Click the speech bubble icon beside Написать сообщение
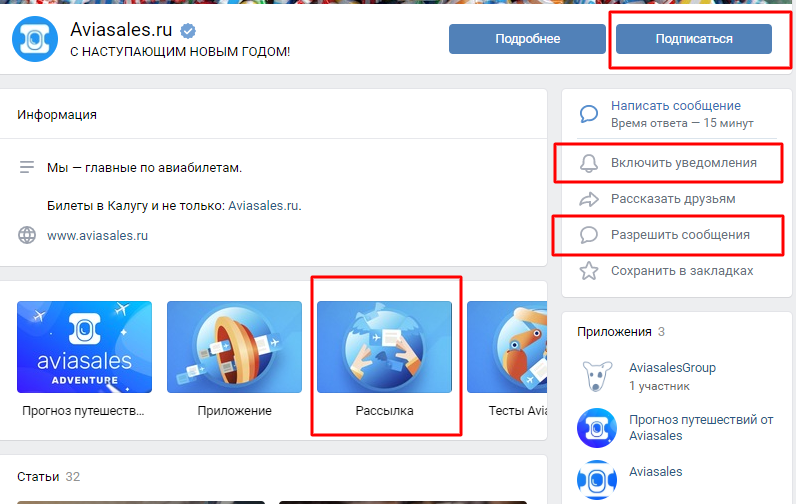This screenshot has width=796, height=504. [x=589, y=114]
